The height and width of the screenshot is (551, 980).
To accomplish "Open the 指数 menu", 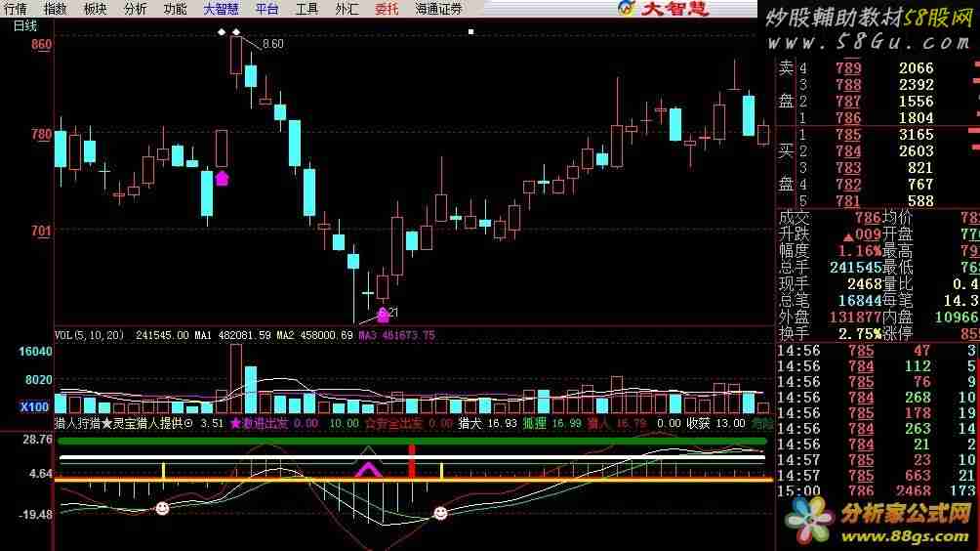I will (55, 9).
